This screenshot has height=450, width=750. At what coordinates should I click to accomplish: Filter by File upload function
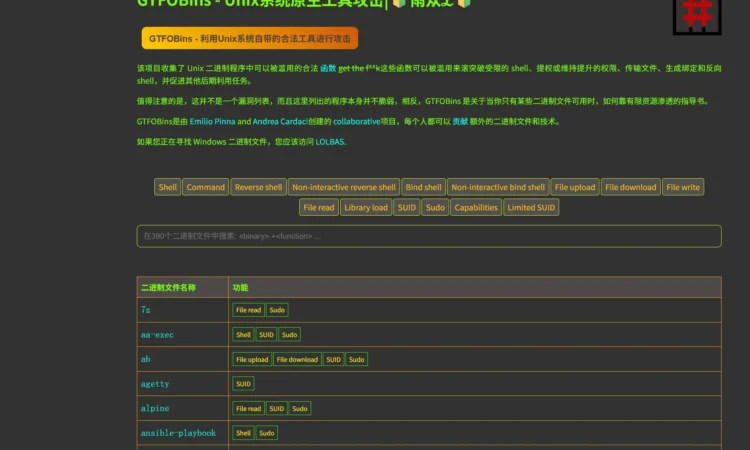pyautogui.click(x=575, y=187)
